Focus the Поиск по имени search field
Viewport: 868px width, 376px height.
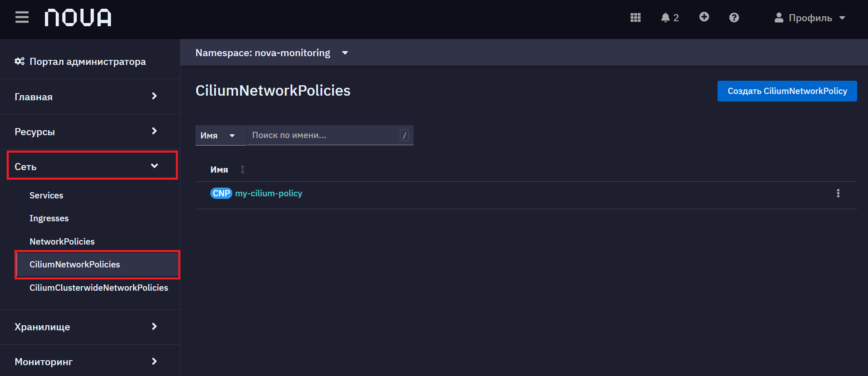pos(330,135)
